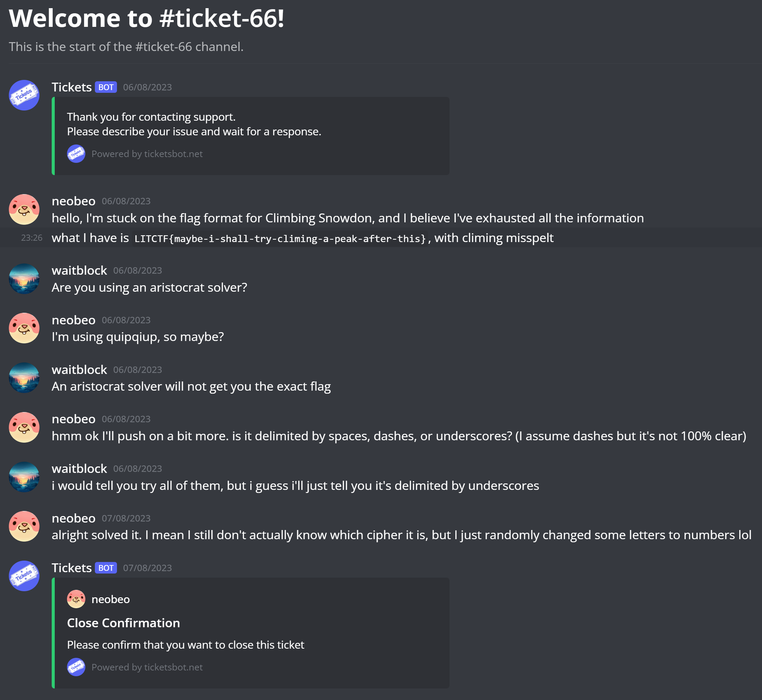
Task: Click the 'Welcome to #ticket-66!' heading
Action: pos(146,18)
